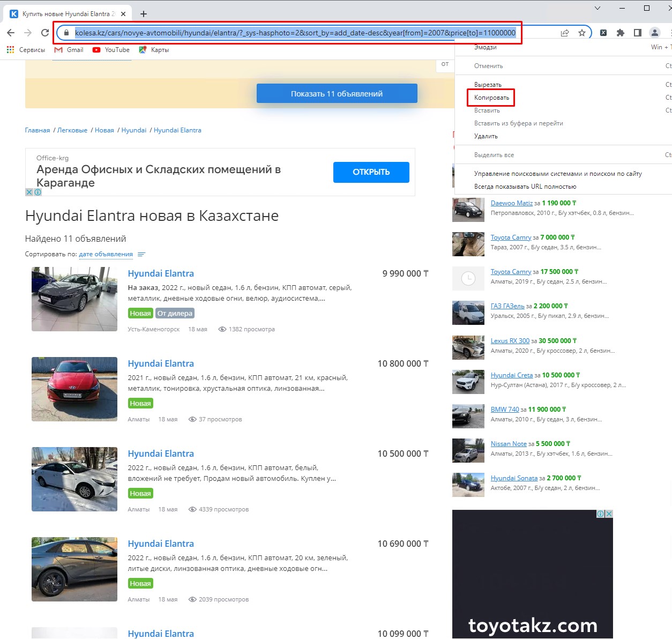The width and height of the screenshot is (672, 639).
Task: Choose Вырезать from context menu
Action: click(488, 85)
